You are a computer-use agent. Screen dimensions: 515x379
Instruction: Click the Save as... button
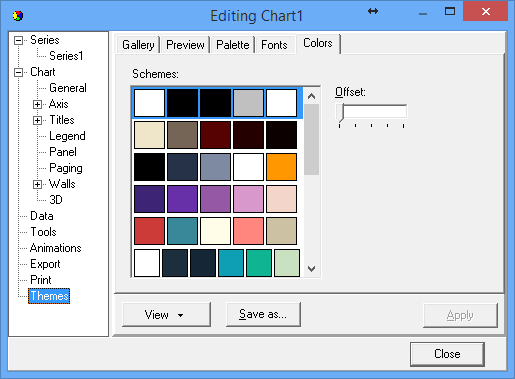tap(263, 314)
